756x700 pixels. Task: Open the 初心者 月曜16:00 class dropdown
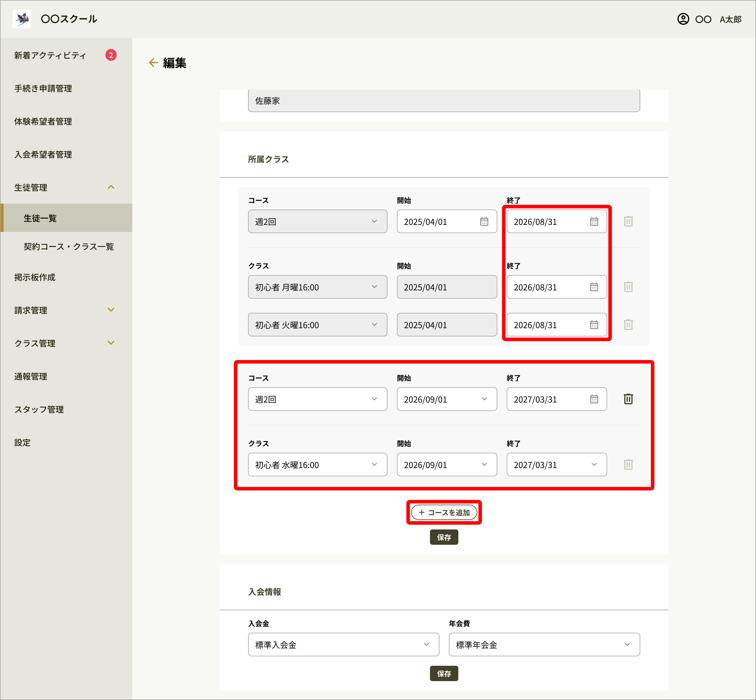pos(317,287)
